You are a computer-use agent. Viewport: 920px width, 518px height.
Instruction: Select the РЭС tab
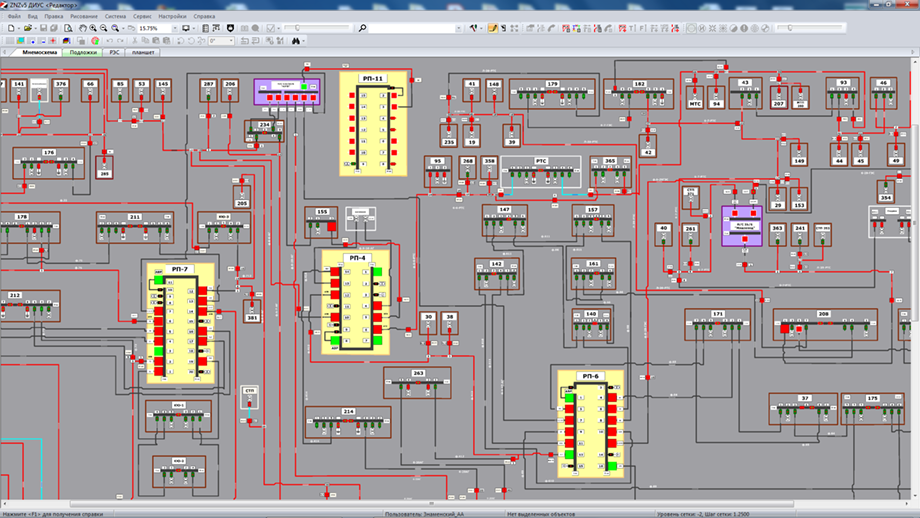click(114, 52)
